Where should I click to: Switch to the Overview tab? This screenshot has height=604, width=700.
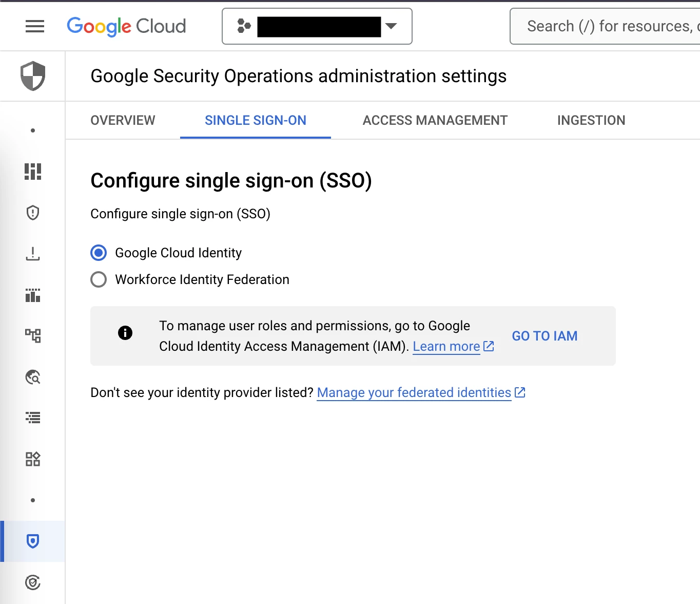tap(123, 120)
